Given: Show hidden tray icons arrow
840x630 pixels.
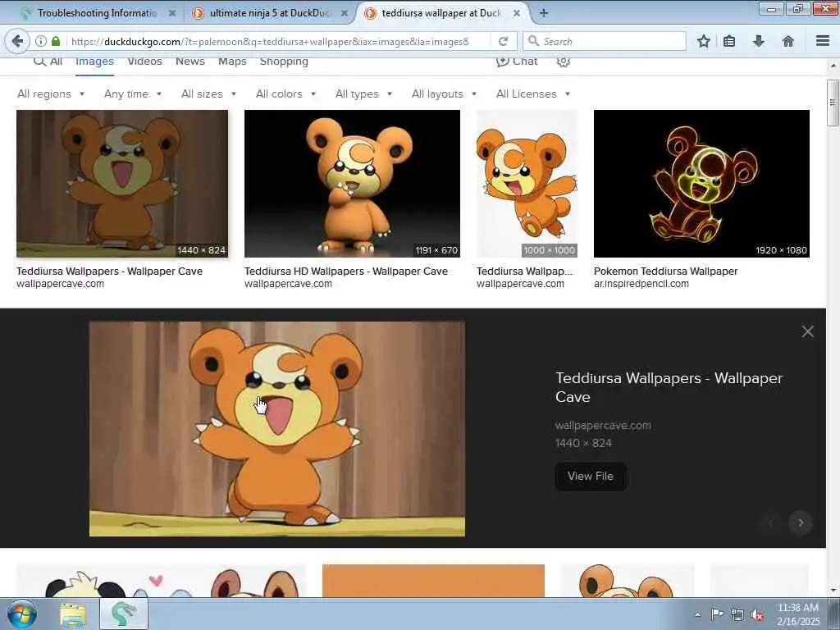Looking at the screenshot, I should coord(697,614).
